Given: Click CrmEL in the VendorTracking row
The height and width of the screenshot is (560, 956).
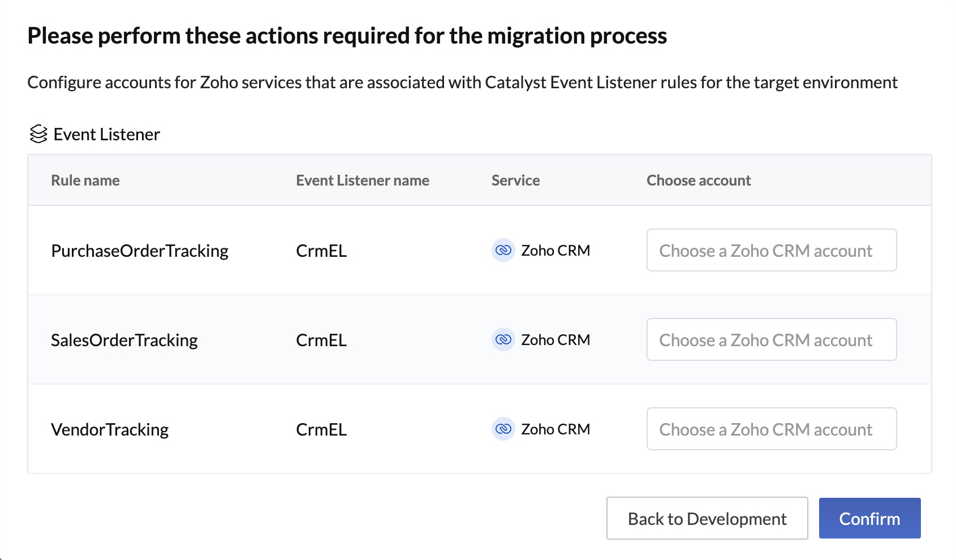Looking at the screenshot, I should point(321,429).
